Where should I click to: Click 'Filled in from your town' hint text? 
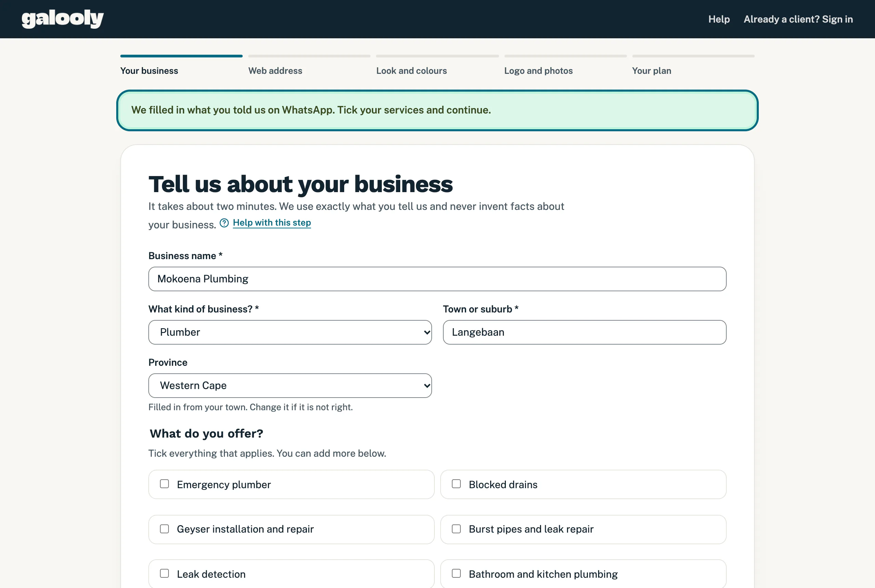tap(251, 407)
